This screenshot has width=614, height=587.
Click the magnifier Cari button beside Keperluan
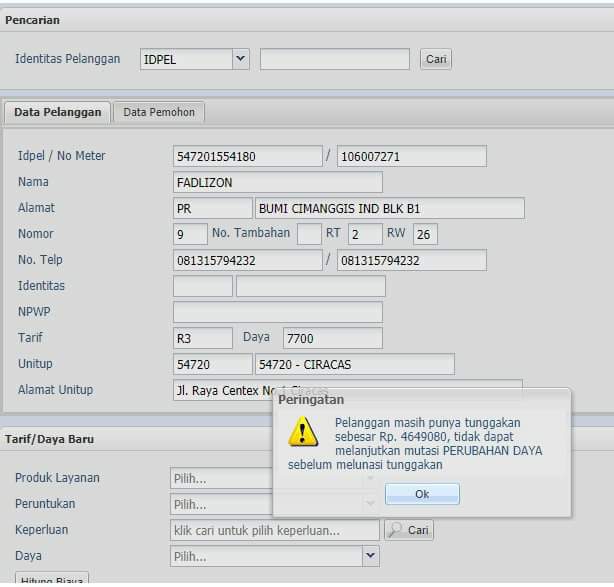pyautogui.click(x=409, y=530)
